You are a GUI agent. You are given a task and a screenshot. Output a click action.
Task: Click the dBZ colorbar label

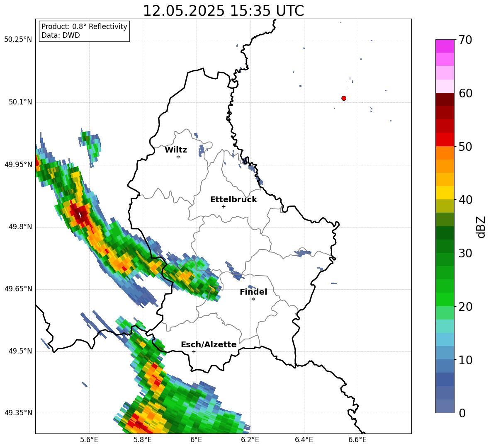(481, 227)
